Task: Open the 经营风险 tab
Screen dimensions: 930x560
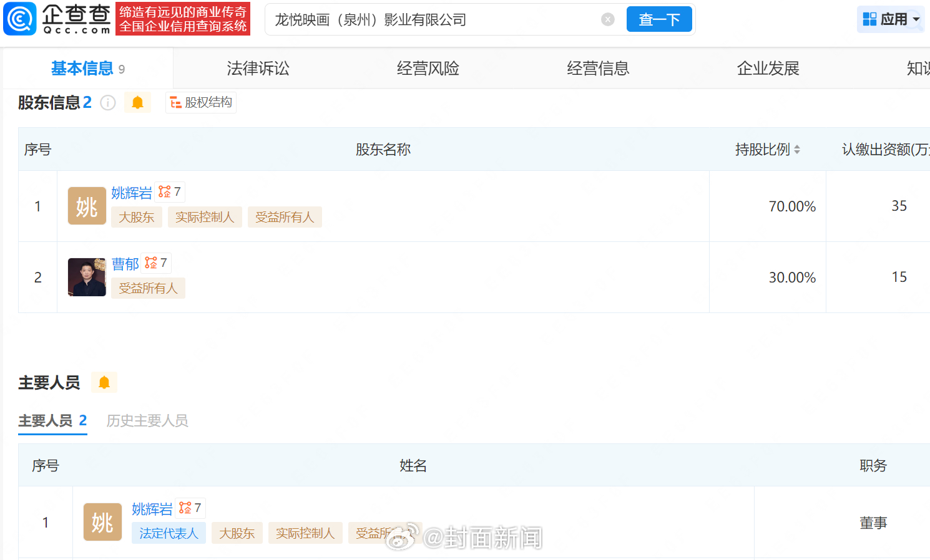Action: point(427,69)
